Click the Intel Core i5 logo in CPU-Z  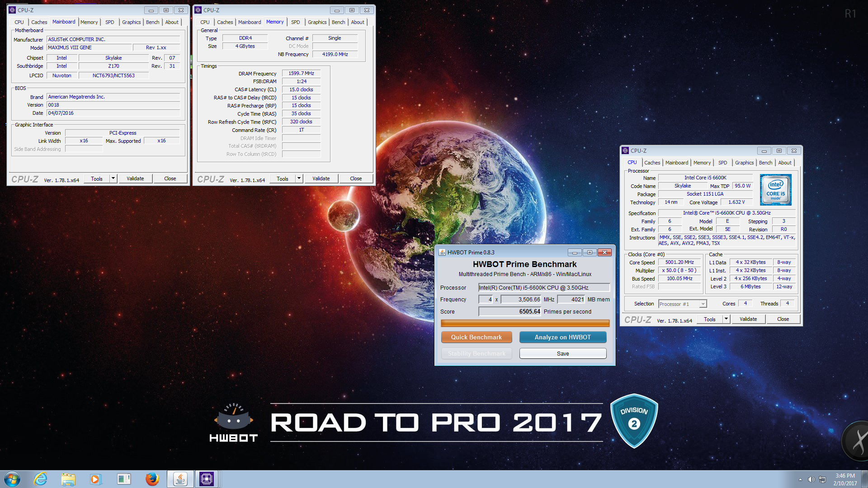tap(775, 190)
